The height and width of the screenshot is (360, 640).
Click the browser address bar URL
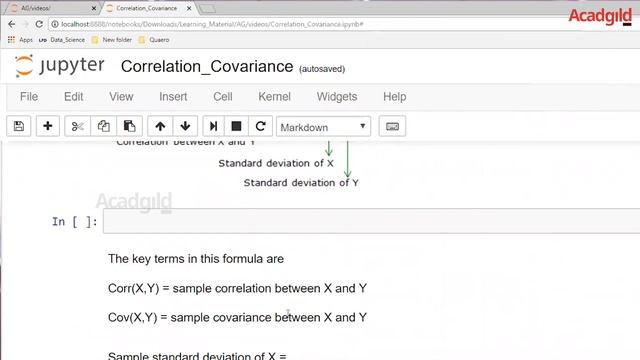[x=212, y=24]
